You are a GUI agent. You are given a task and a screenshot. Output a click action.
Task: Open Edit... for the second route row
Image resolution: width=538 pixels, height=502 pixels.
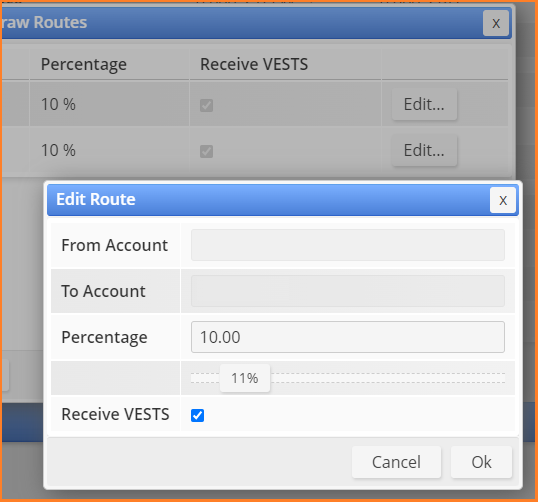tap(424, 150)
